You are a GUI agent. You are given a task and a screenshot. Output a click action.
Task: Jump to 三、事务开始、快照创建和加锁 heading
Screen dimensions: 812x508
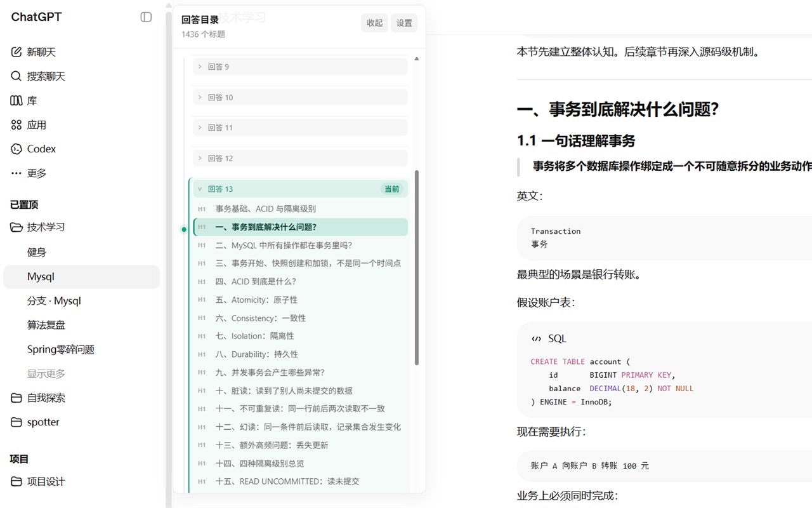click(301, 263)
